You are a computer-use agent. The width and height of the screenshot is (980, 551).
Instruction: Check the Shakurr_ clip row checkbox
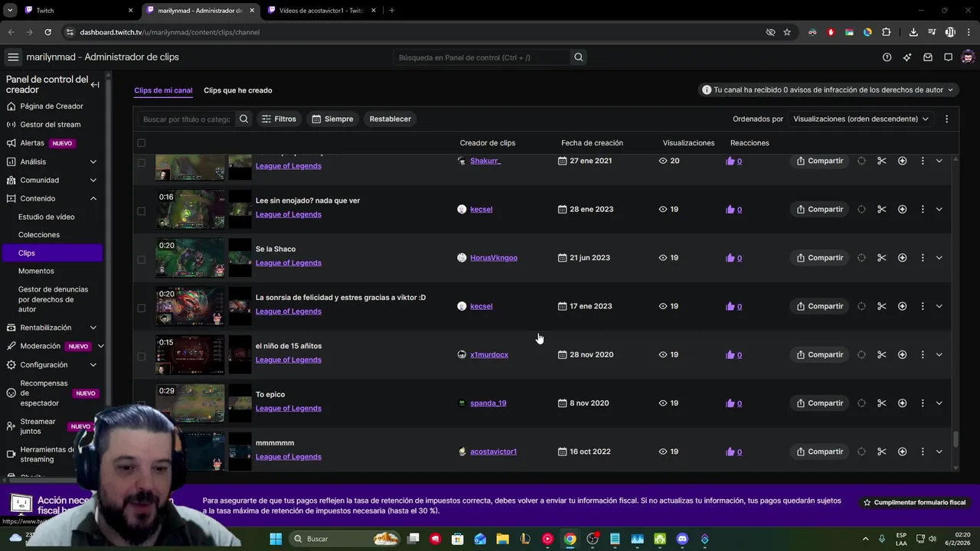(x=141, y=162)
